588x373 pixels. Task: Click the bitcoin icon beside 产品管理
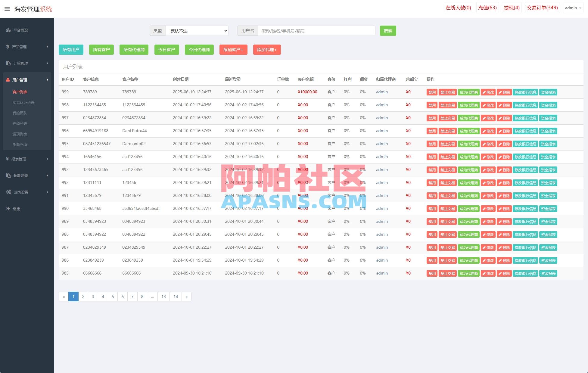(8, 47)
